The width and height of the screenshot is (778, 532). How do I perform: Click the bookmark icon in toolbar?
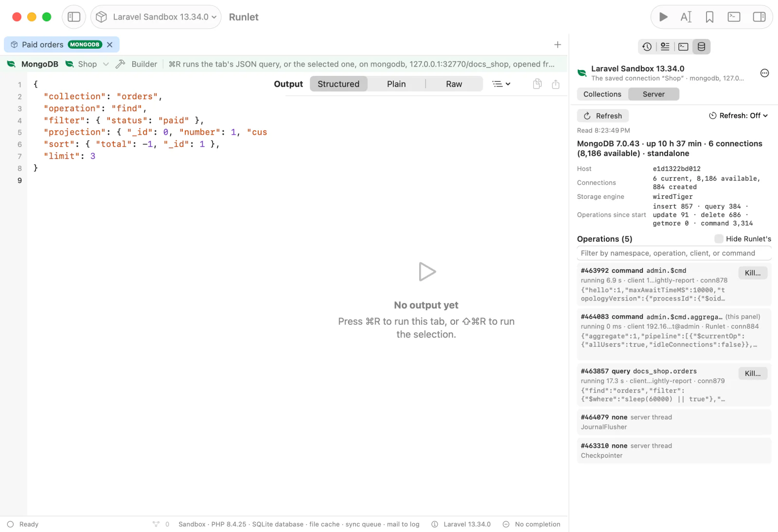pos(709,17)
